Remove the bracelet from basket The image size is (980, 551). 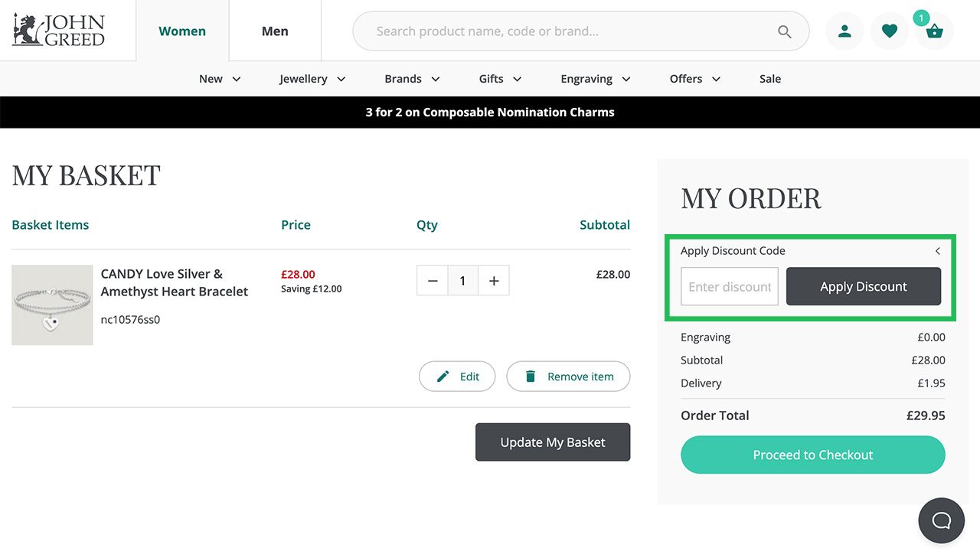(568, 377)
